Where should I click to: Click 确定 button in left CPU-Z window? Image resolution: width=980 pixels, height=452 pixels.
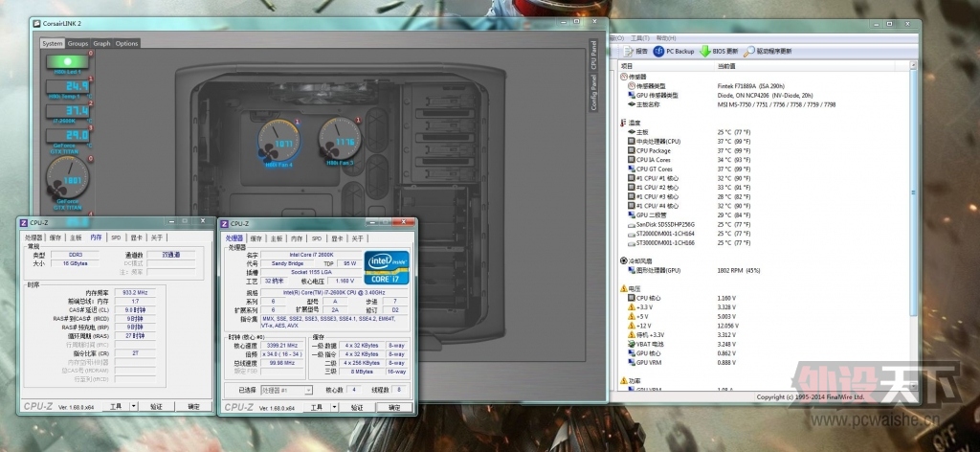(x=194, y=406)
